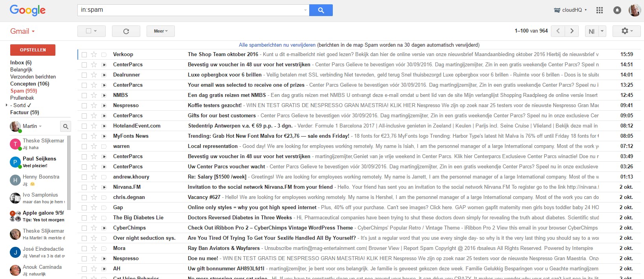Toggle importance marker for AH email
The image size is (644, 279).
pos(104,269)
